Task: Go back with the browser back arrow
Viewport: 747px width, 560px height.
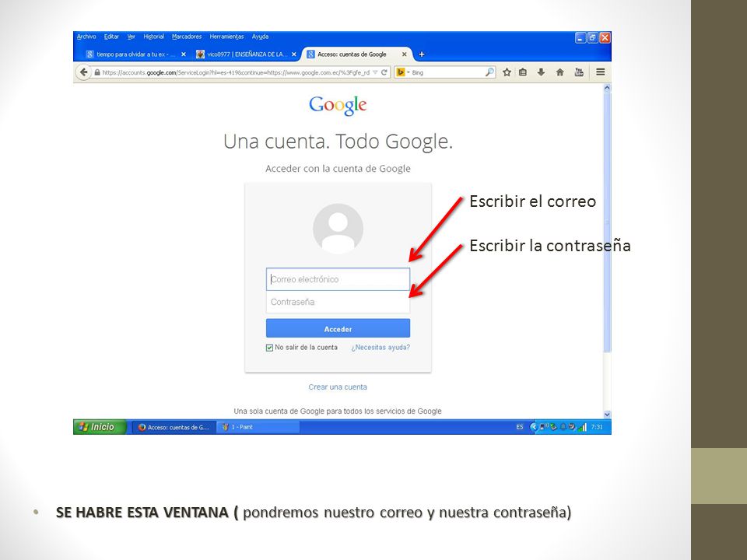Action: point(84,72)
